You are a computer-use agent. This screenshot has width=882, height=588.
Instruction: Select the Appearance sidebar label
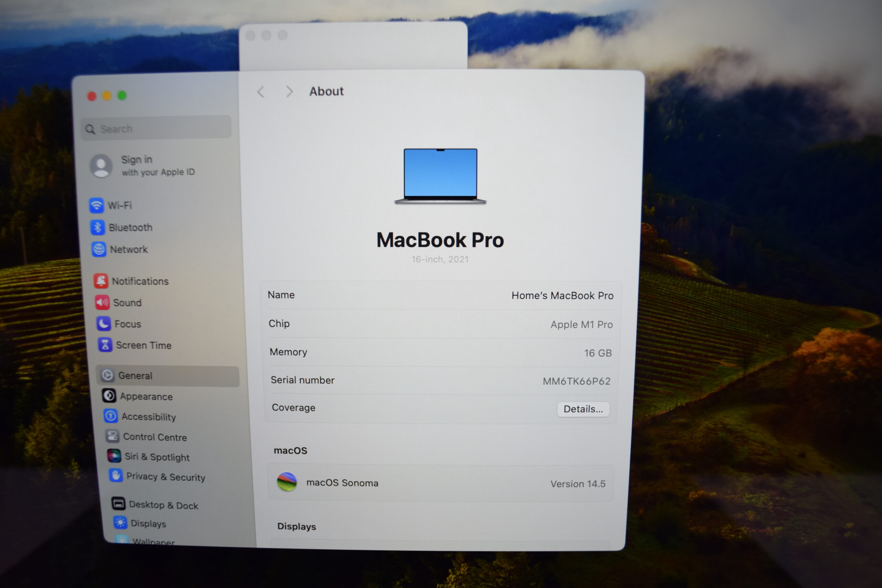point(146,396)
